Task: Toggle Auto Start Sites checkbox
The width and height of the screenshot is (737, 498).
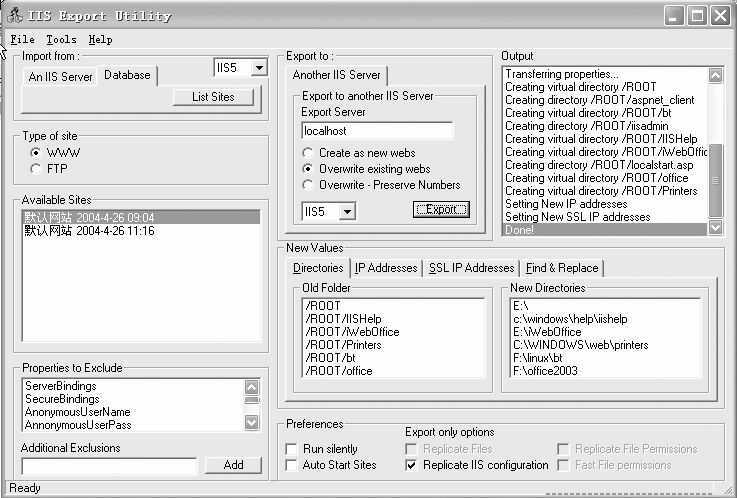Action: 292,465
